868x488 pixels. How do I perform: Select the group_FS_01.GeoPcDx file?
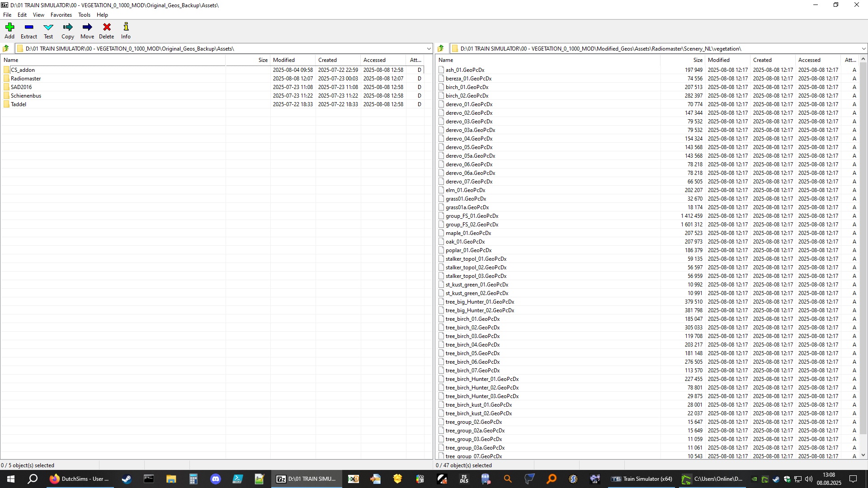coord(472,216)
